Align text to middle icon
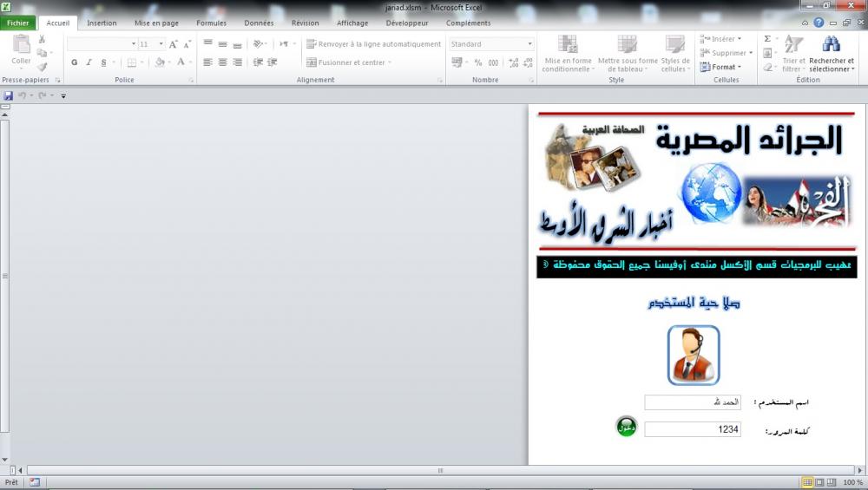The height and width of the screenshot is (490, 868). click(222, 43)
